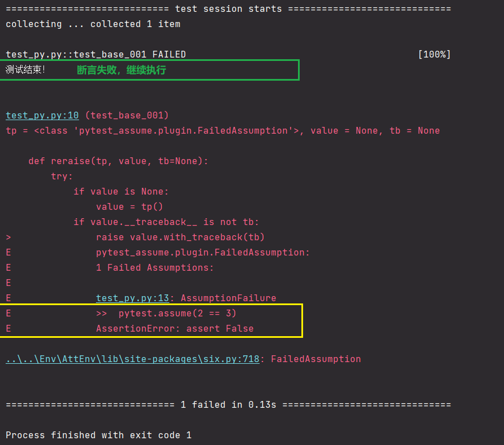The height and width of the screenshot is (445, 504).
Task: Click the '1 Failed Assumptions:' line
Action: click(x=155, y=267)
